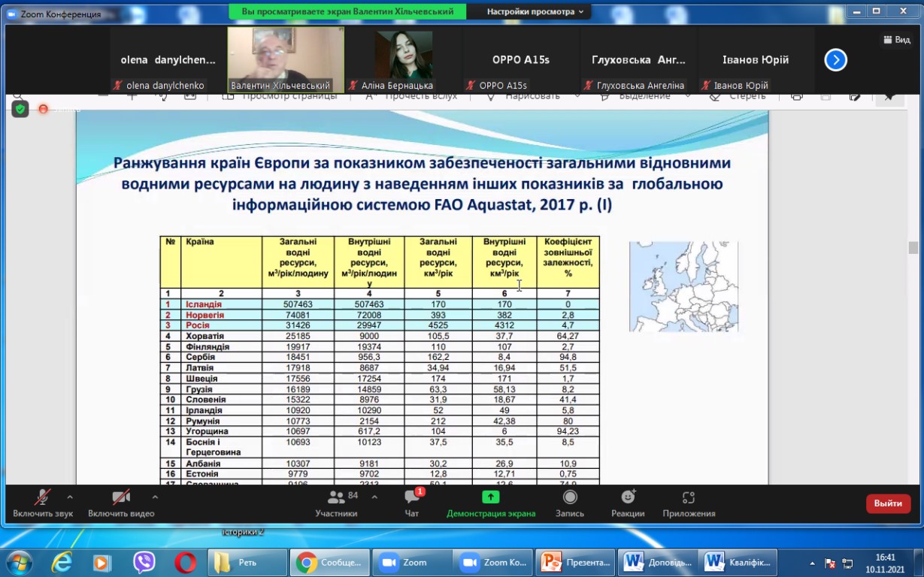Image resolution: width=924 pixels, height=577 pixels.
Task: Click Фінляндія in the country column
Action: pyautogui.click(x=207, y=346)
